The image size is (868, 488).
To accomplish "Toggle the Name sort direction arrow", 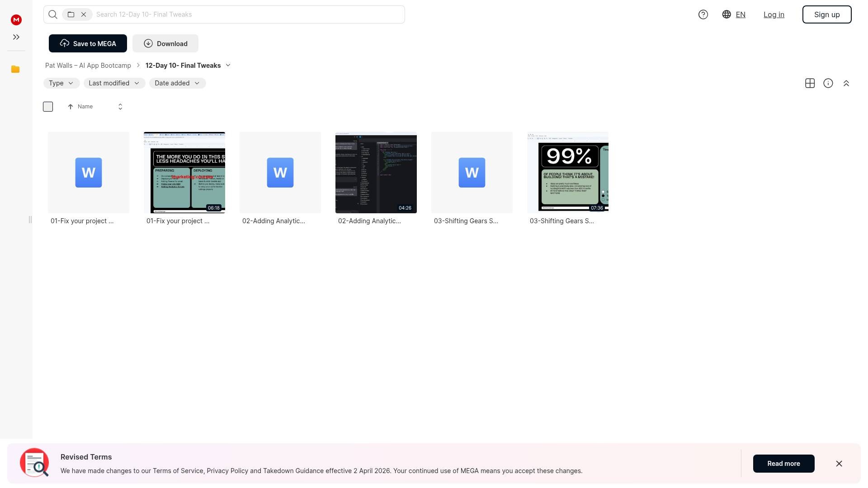I will [x=71, y=107].
